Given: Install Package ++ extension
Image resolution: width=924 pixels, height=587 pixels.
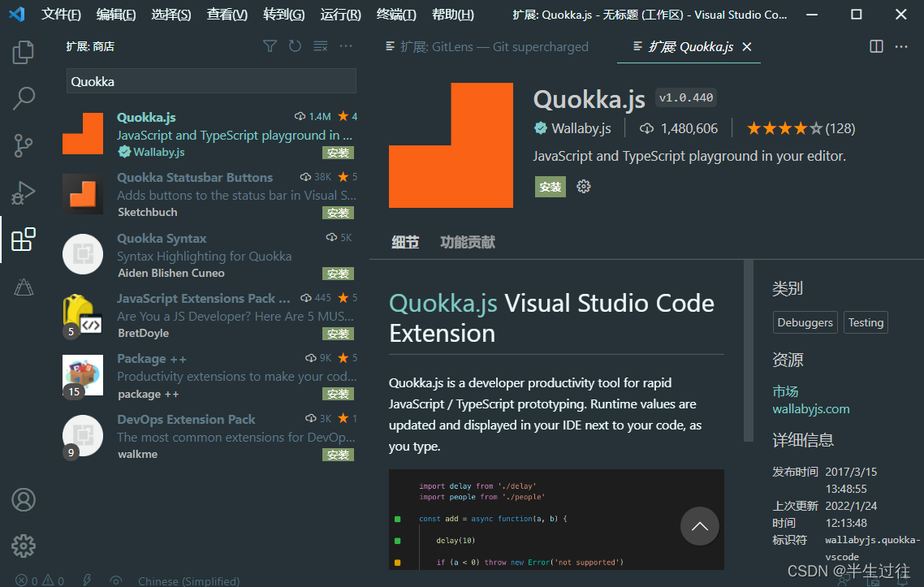Looking at the screenshot, I should point(339,394).
